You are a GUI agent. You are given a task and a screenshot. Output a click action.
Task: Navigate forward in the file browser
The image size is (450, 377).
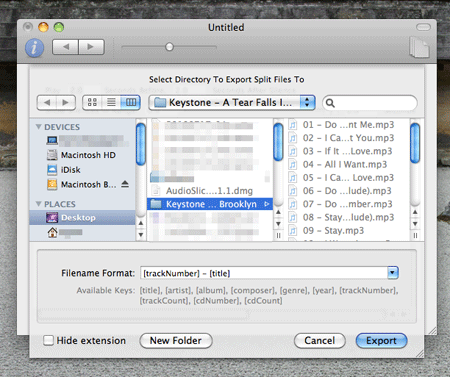(x=66, y=103)
